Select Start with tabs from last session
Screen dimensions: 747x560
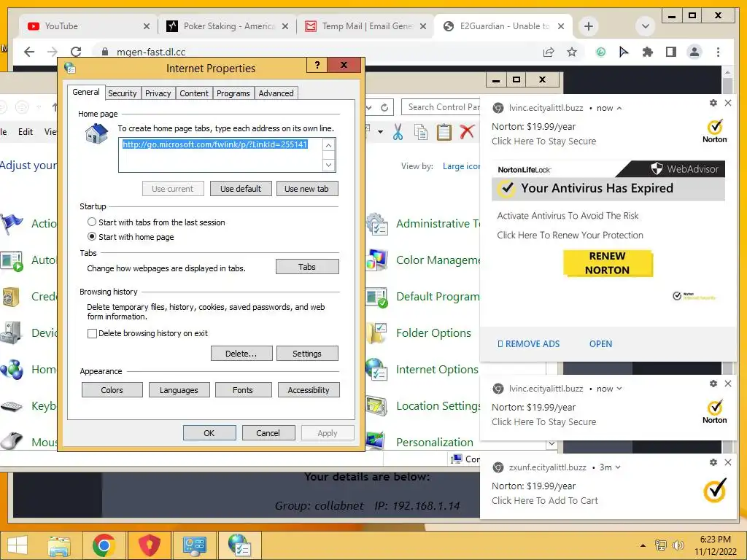click(92, 222)
